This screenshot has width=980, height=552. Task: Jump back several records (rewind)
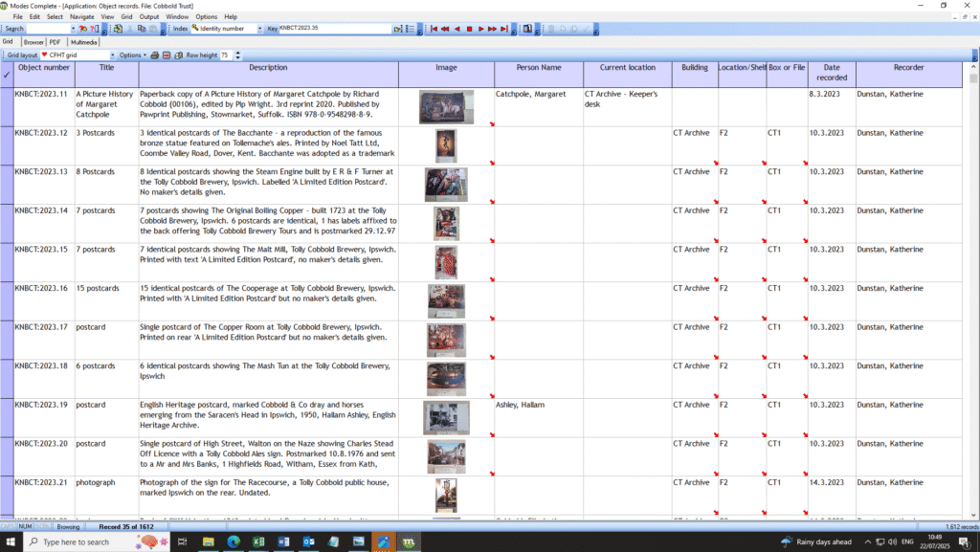[x=445, y=29]
